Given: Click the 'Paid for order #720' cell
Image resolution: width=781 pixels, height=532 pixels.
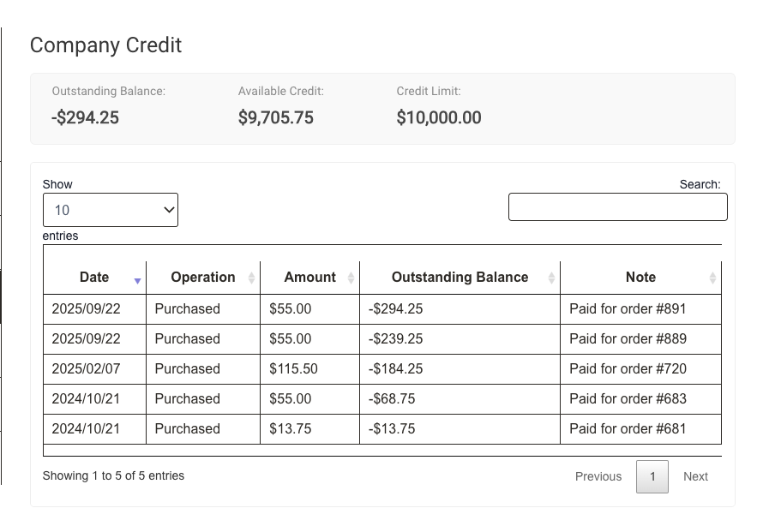Looking at the screenshot, I should 628,369.
